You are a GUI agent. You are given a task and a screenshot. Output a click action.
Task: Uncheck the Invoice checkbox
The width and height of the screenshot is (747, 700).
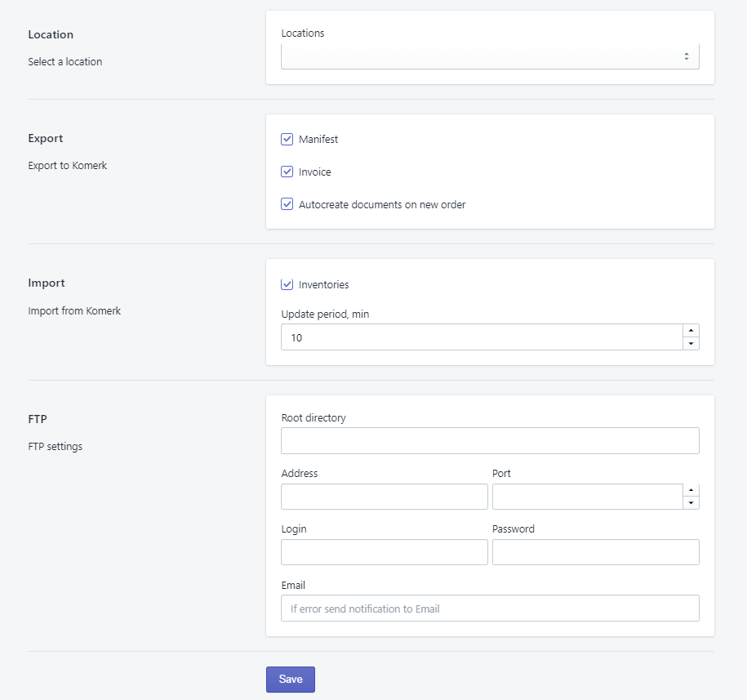287,172
